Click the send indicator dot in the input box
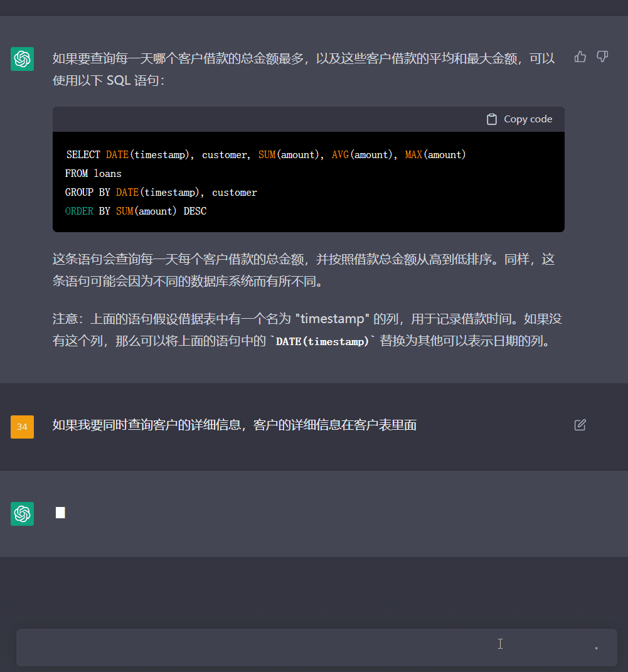Screen dimensions: 628x672 tap(596, 648)
